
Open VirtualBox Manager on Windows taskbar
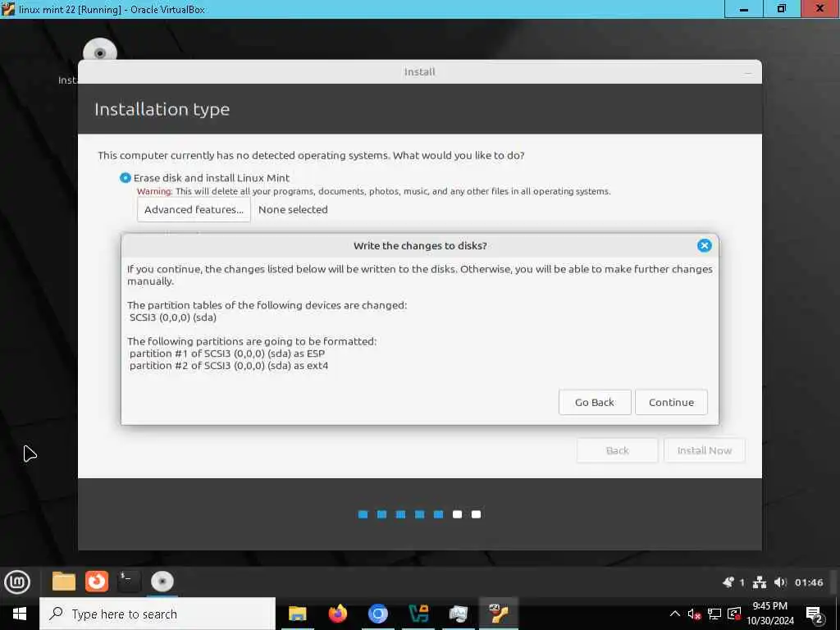click(418, 614)
